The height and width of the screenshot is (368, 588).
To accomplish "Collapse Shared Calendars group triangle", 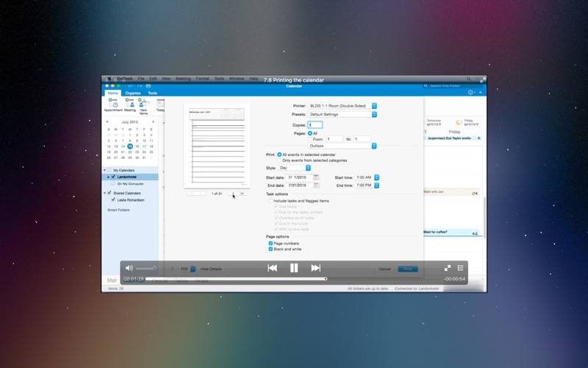I will pos(104,193).
